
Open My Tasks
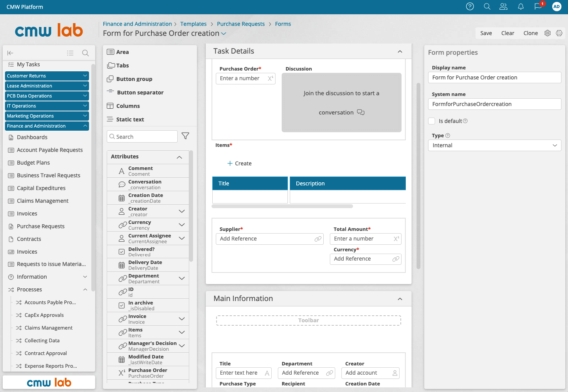28,64
